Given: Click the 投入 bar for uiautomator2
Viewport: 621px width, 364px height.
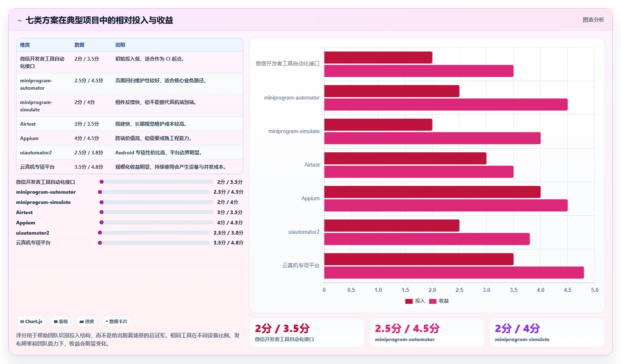Looking at the screenshot, I should (x=392, y=226).
